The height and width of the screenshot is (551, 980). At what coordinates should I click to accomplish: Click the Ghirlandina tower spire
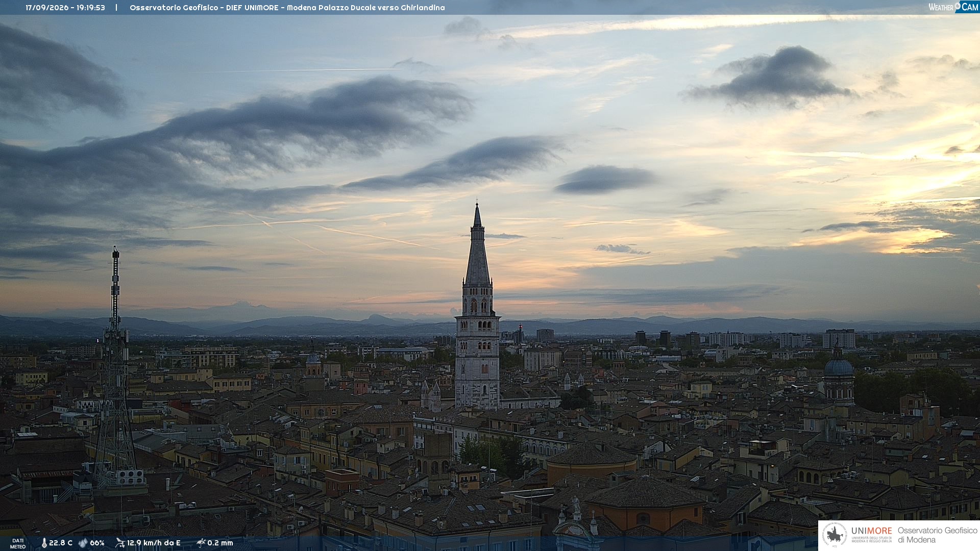(477, 245)
